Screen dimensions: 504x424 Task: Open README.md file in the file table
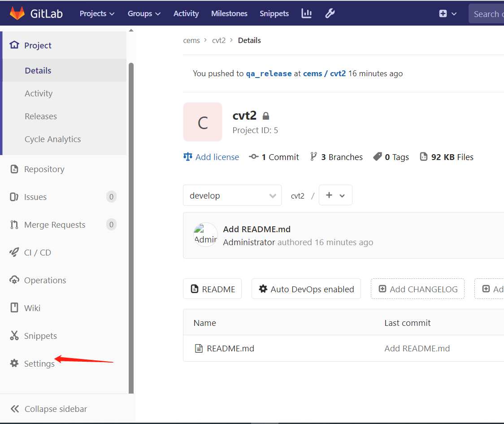click(x=230, y=348)
